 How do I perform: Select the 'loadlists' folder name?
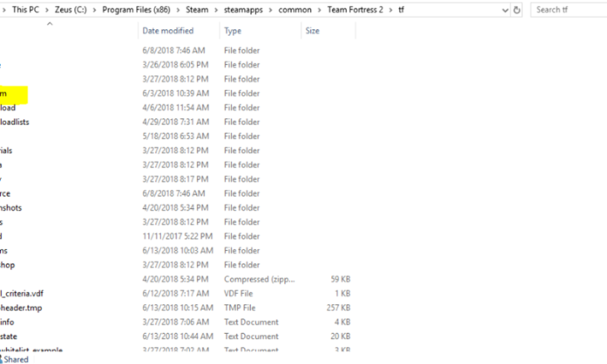pyautogui.click(x=14, y=122)
